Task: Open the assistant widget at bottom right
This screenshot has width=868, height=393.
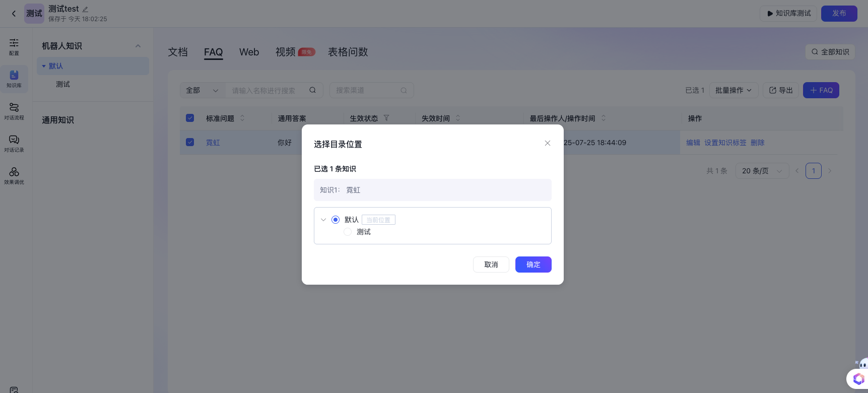Action: click(858, 378)
